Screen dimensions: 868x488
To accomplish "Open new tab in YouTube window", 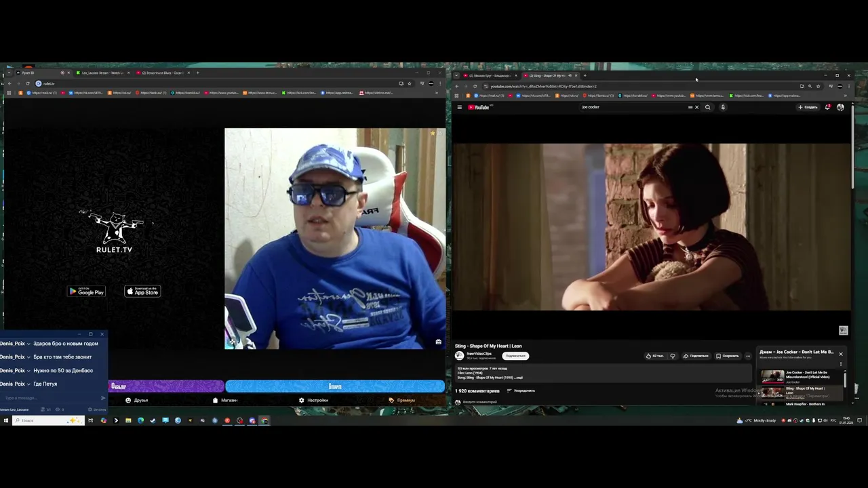I will (585, 76).
